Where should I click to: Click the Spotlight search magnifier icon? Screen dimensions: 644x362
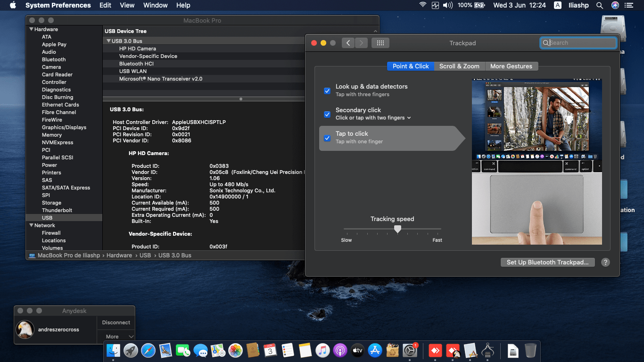pyautogui.click(x=600, y=5)
